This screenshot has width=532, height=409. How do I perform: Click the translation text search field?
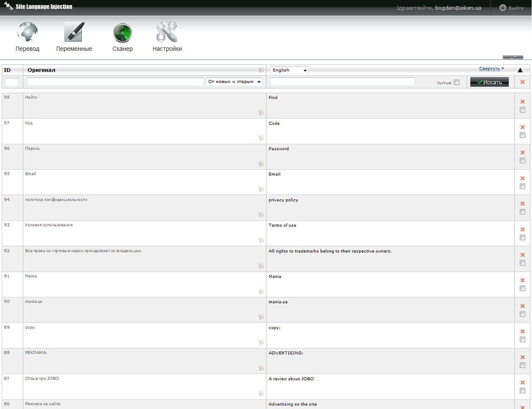pos(342,82)
